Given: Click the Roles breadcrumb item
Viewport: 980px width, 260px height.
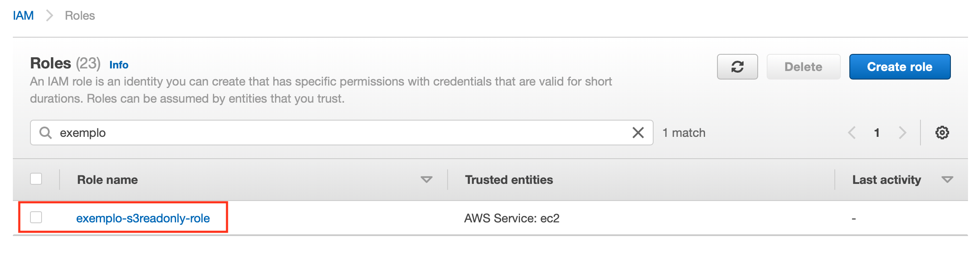Looking at the screenshot, I should click(80, 16).
